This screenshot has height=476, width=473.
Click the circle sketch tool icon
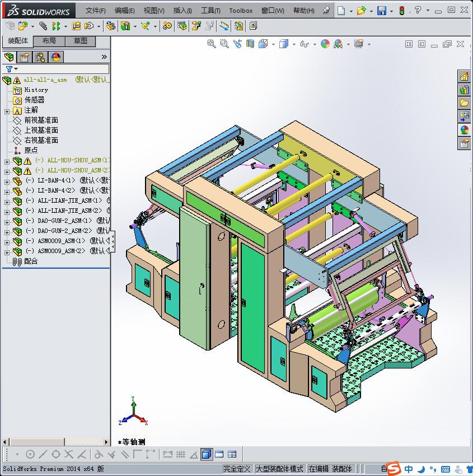(30, 454)
